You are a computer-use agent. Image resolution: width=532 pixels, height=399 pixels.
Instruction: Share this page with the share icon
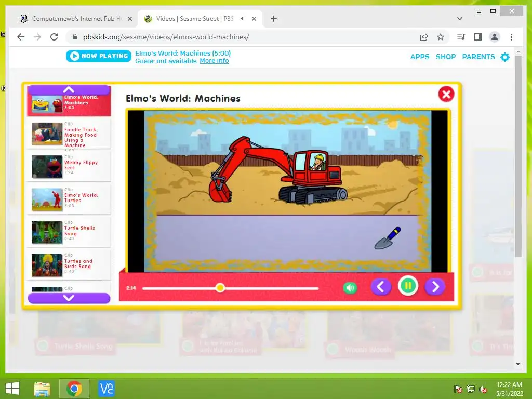click(x=424, y=37)
